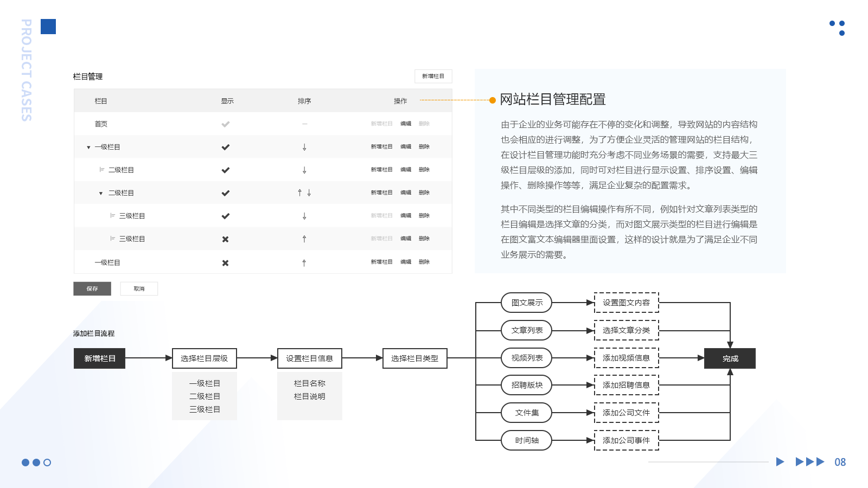868x488 pixels.
Task: Click the 选择栏目类型 flowchart step
Action: click(415, 358)
